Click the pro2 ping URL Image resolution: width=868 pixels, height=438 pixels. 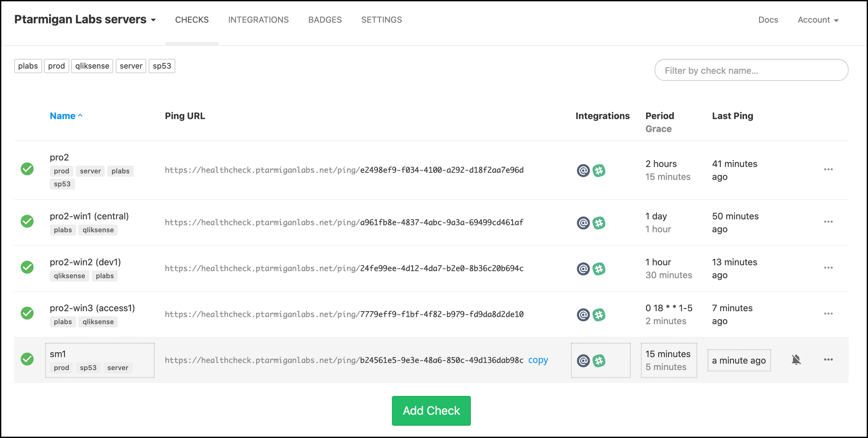click(344, 170)
